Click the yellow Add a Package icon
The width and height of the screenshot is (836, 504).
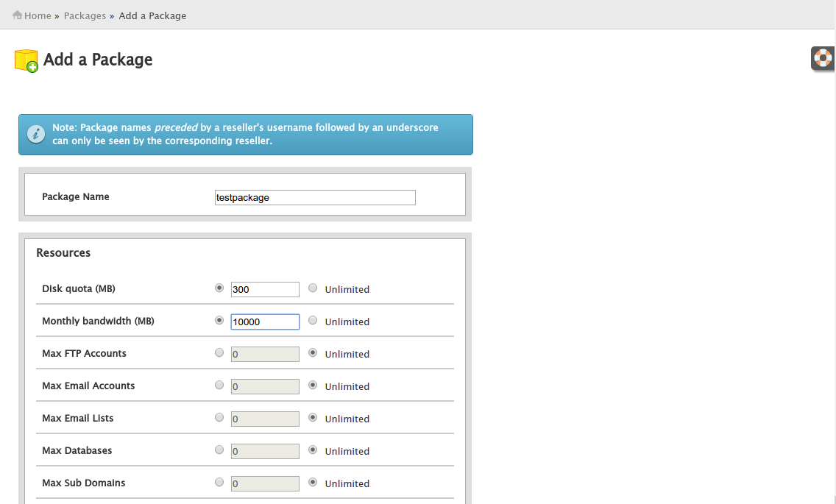click(26, 60)
